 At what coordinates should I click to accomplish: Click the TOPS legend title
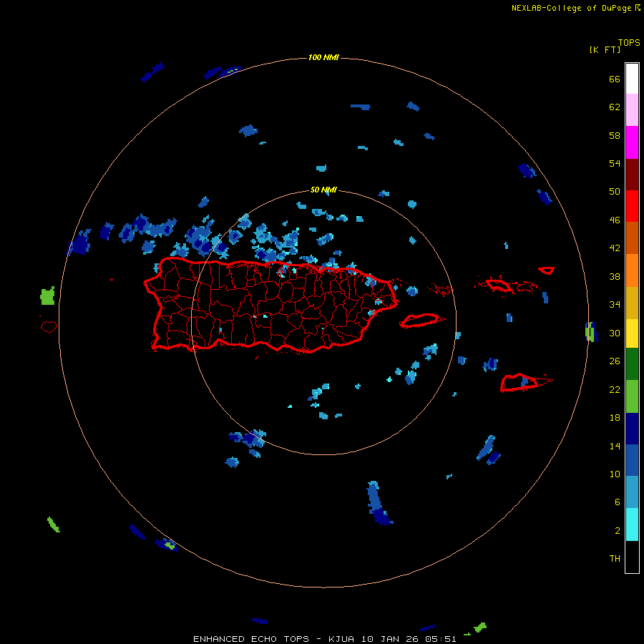pyautogui.click(x=629, y=43)
